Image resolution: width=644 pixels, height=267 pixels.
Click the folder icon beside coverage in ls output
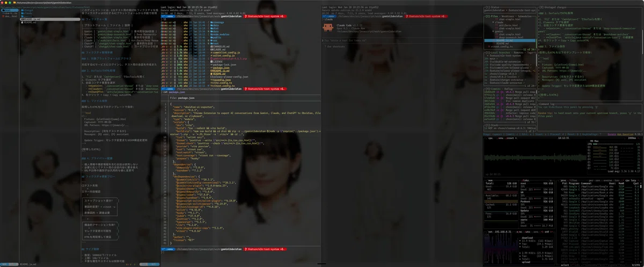[211, 22]
